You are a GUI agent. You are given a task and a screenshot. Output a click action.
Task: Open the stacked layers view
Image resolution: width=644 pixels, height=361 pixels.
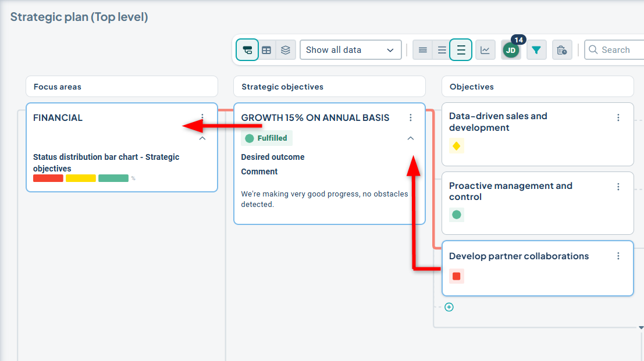pyautogui.click(x=285, y=50)
